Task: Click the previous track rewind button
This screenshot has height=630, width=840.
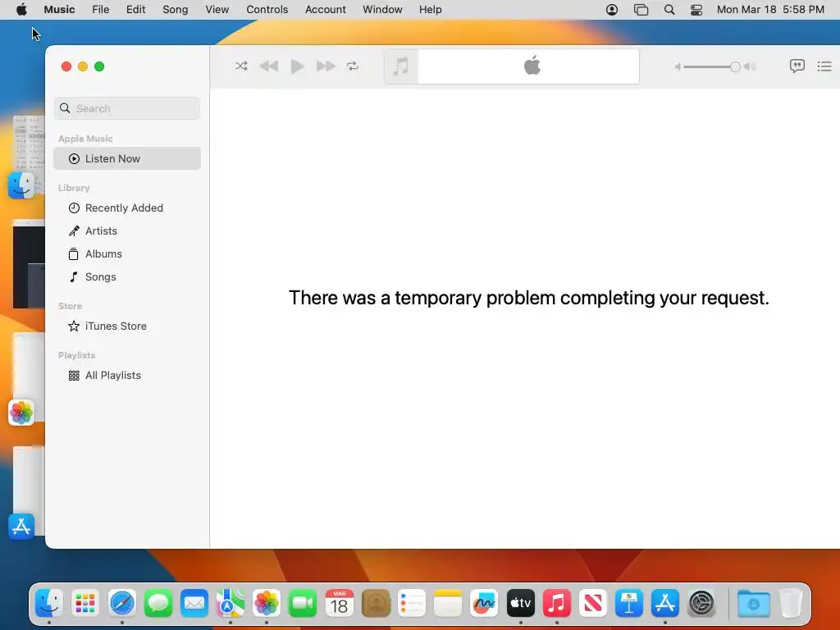Action: point(269,66)
